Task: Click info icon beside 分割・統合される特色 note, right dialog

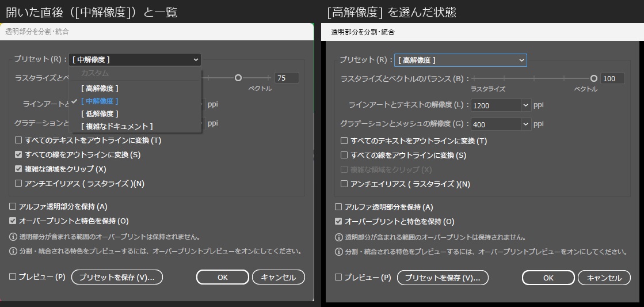Action: pos(339,252)
